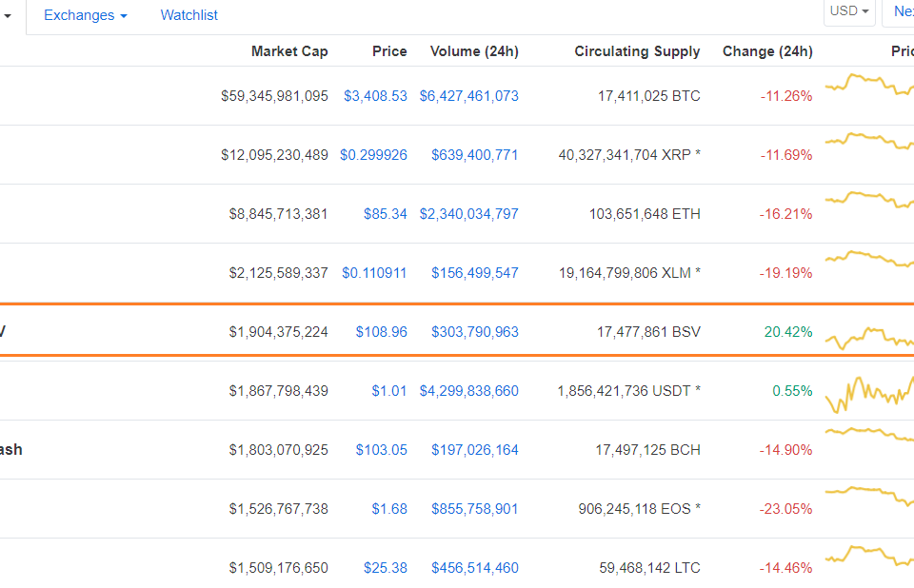Select Tether 24h change 0.55%
This screenshot has height=588, width=914.
pyautogui.click(x=792, y=390)
